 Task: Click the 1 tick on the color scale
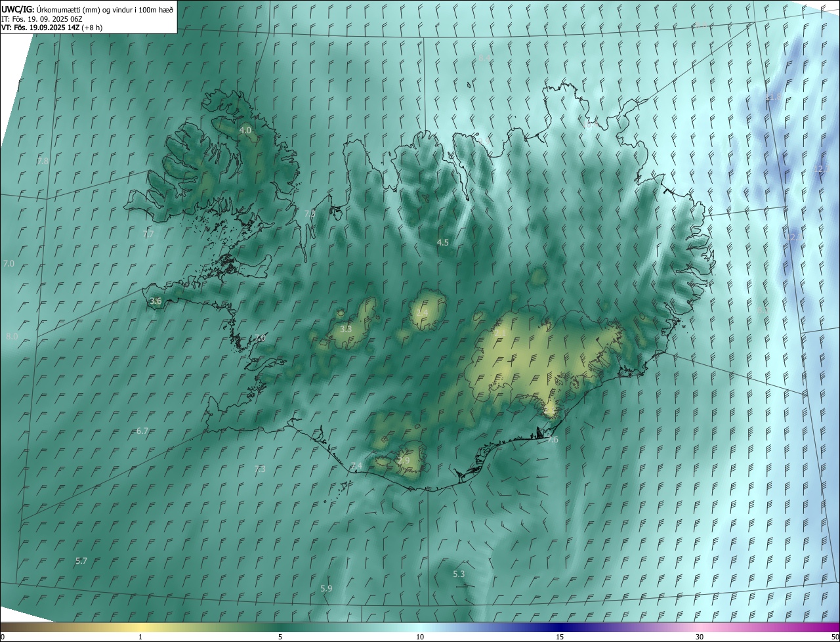pyautogui.click(x=140, y=637)
